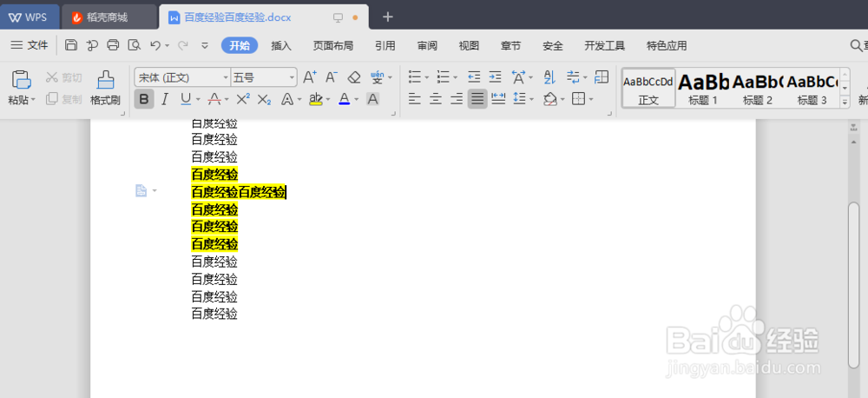Apply distributed alignment to paragraph
This screenshot has width=868, height=398.
(x=499, y=99)
